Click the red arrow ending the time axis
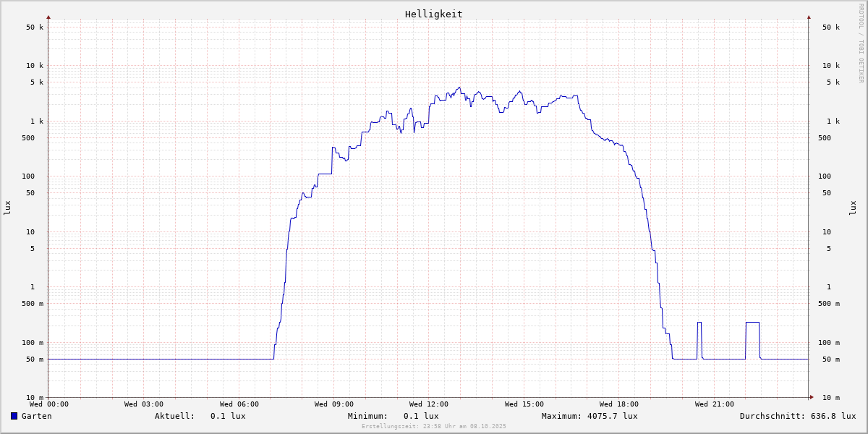Image resolution: width=868 pixels, height=434 pixels. (812, 397)
